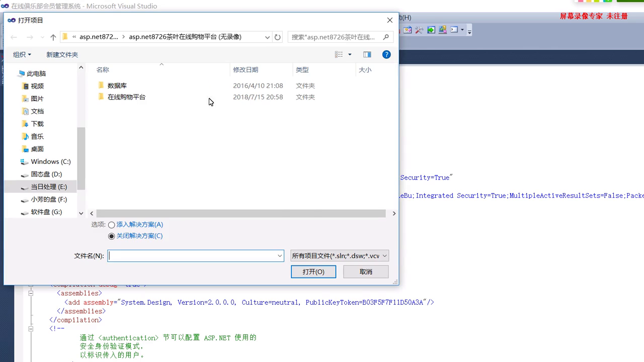Click 新建文件夹 button
Screen dimensions: 644x362
tap(62, 54)
